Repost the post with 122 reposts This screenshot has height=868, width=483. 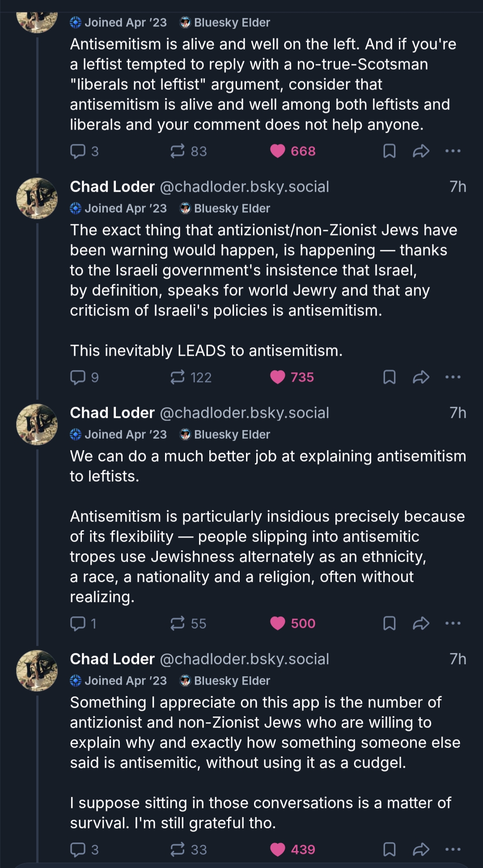click(x=178, y=377)
